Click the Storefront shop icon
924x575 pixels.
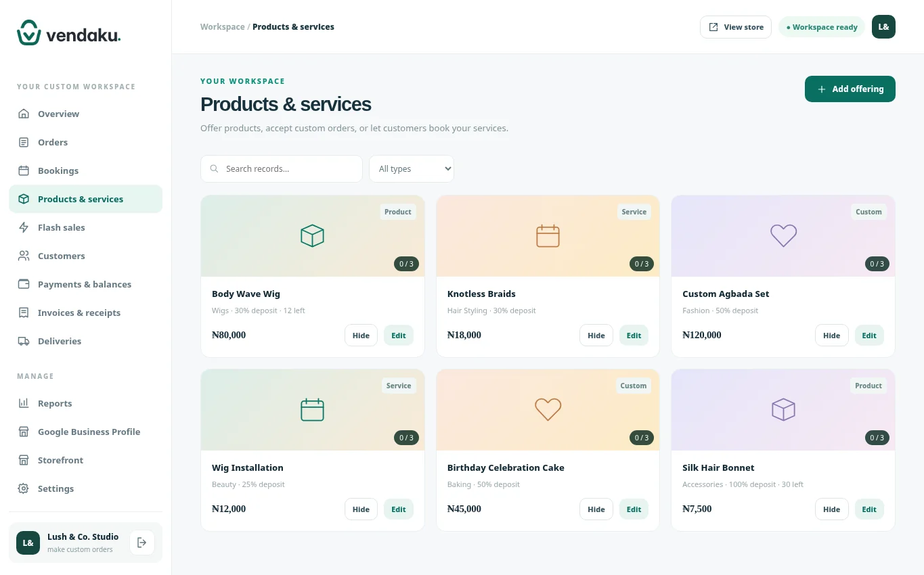coord(24,460)
